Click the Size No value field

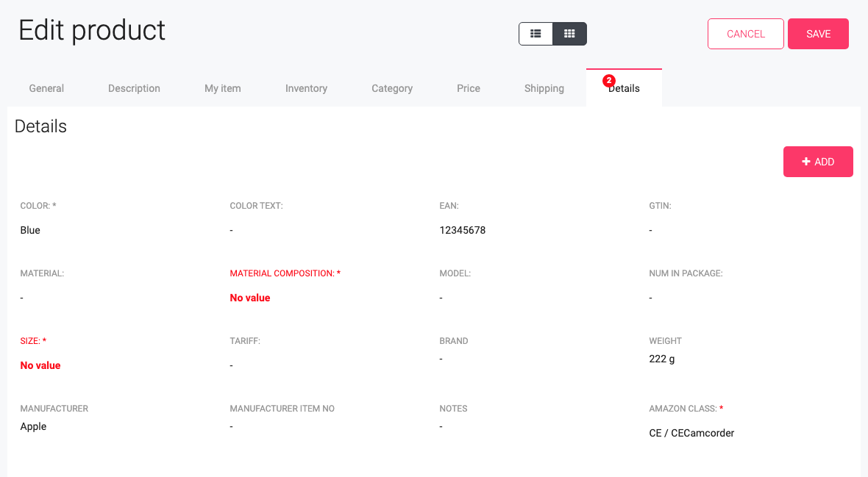tap(40, 365)
